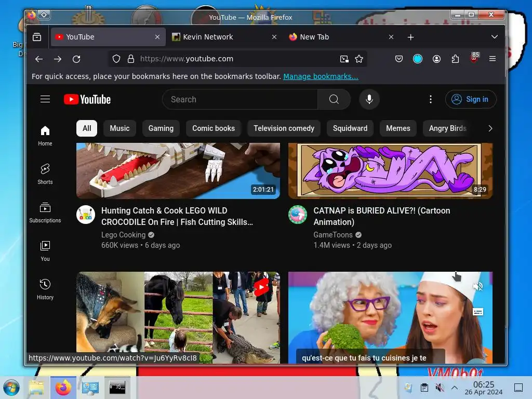Open the Firefox application hamburger menu
The image size is (532, 399).
493,59
